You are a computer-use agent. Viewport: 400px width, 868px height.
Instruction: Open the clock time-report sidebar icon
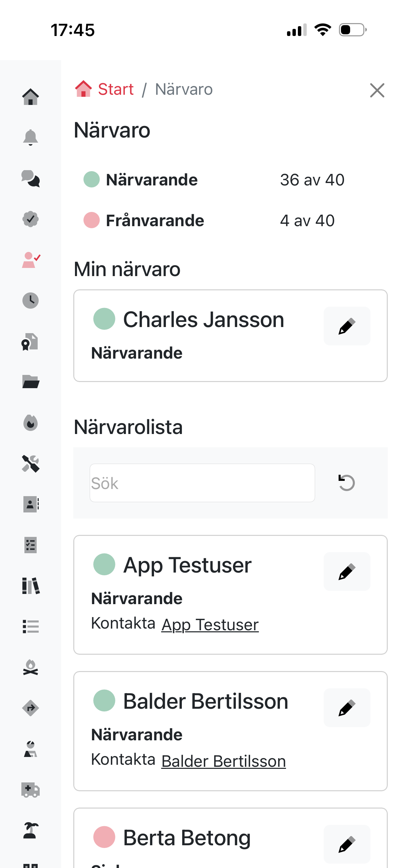[x=31, y=301]
